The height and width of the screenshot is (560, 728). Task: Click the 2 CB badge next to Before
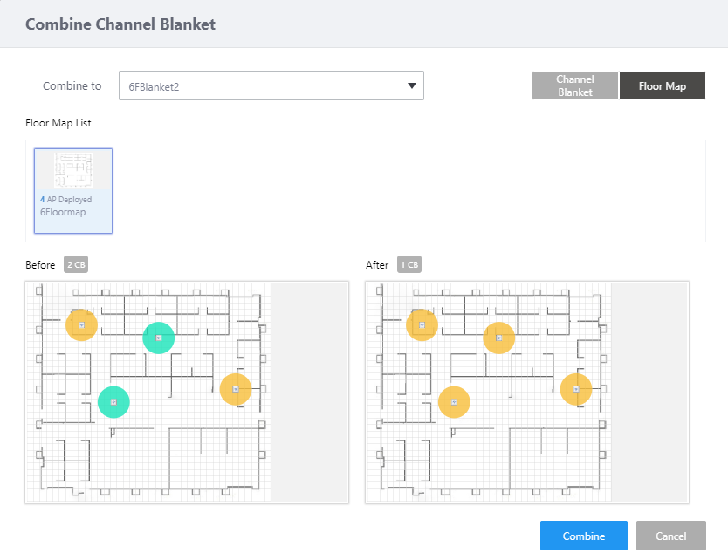point(75,265)
